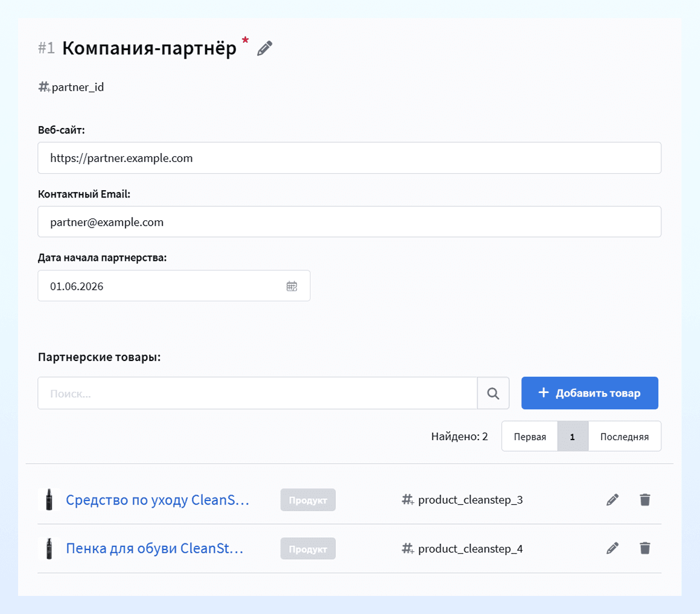Click the Партнерские товары label
Viewport: 700px width, 614px height.
(99, 357)
